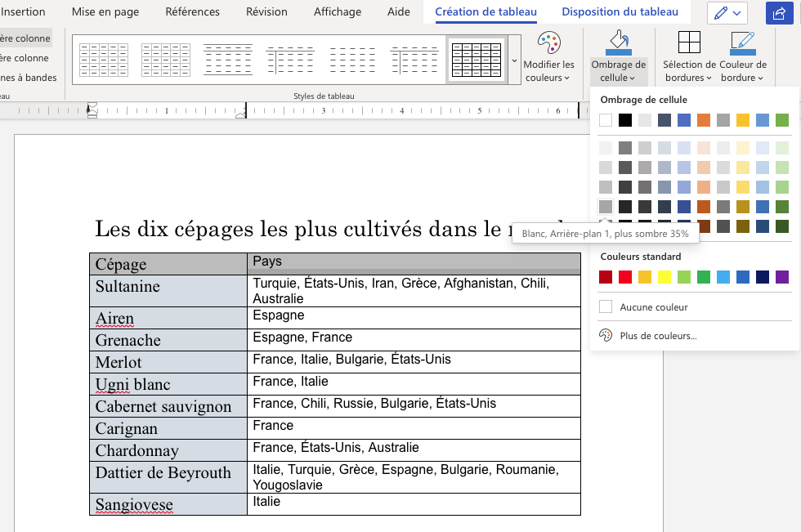
Task: Open the Modifier les couleurs palette icon
Action: pos(549,42)
